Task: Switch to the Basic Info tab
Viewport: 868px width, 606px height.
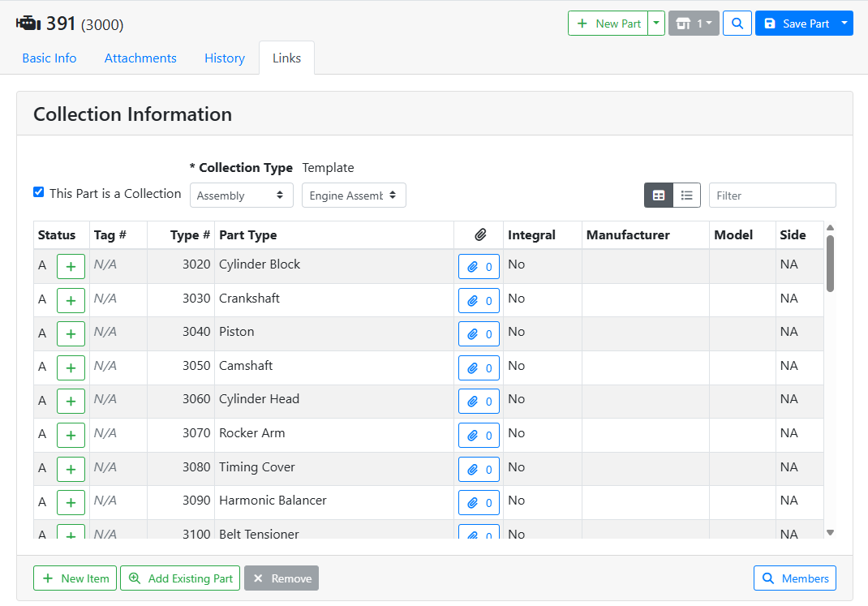Action: 49,58
